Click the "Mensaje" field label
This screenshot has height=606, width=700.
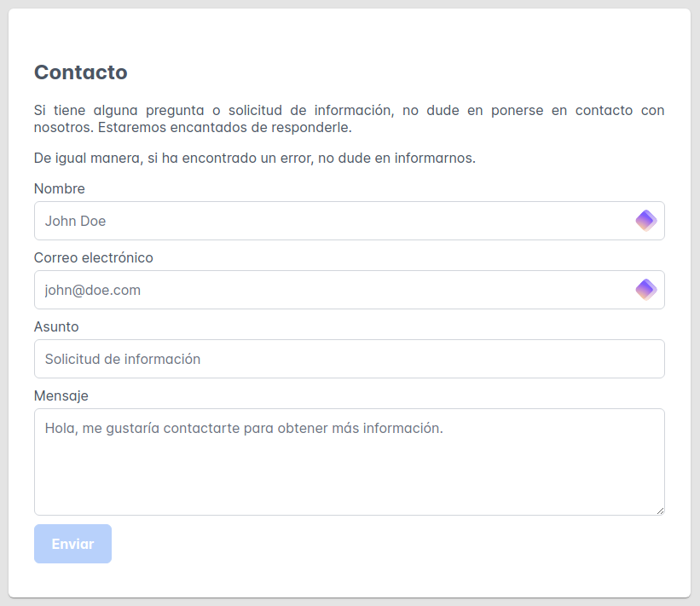tap(61, 395)
